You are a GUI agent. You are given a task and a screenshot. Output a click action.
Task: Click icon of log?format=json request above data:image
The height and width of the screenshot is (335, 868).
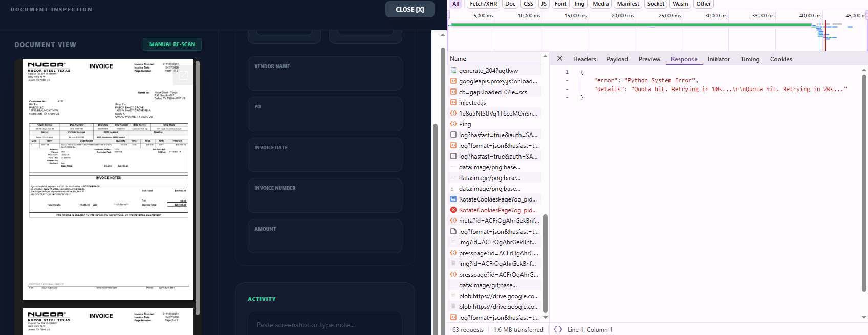click(453, 146)
